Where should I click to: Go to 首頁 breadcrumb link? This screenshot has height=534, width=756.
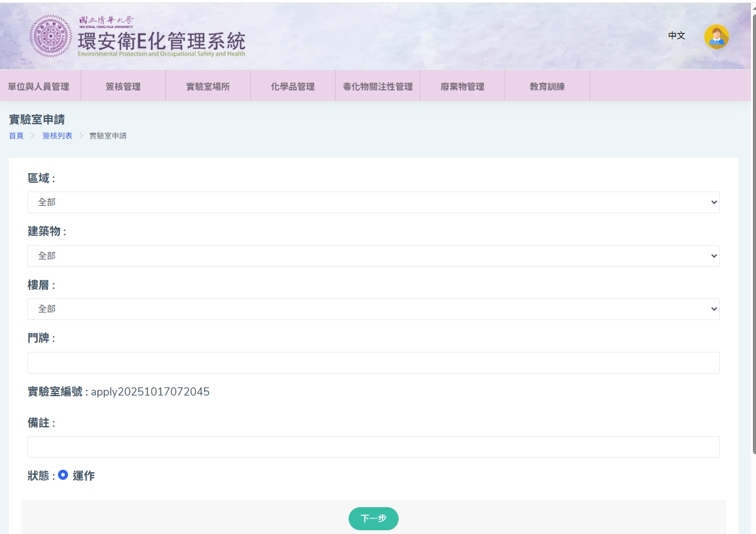pyautogui.click(x=16, y=135)
